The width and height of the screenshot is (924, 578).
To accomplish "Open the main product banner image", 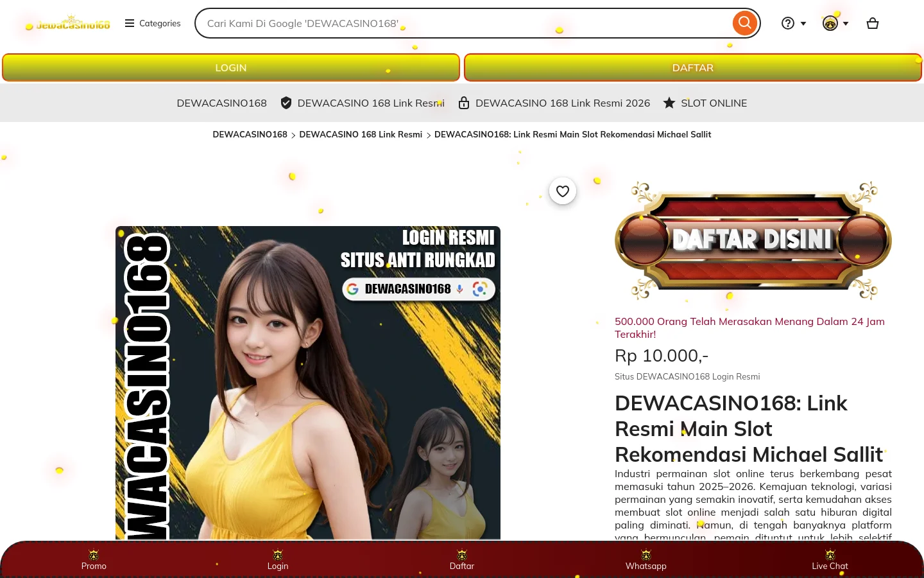I will pyautogui.click(x=308, y=383).
